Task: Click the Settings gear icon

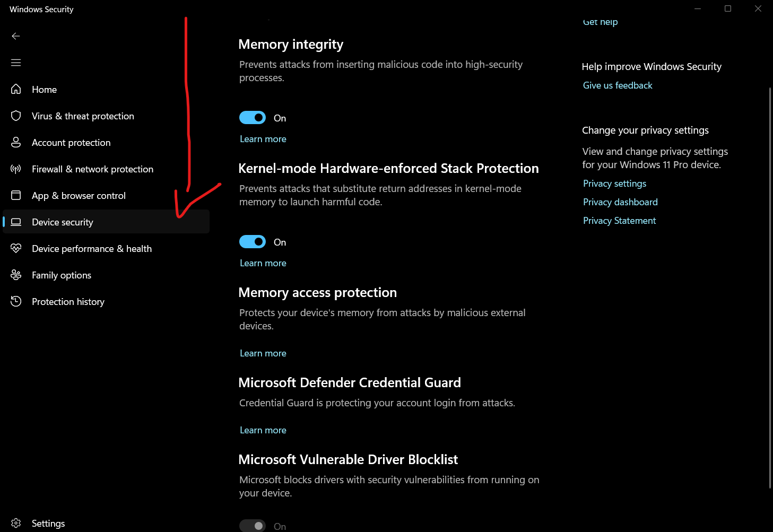Action: (16, 524)
